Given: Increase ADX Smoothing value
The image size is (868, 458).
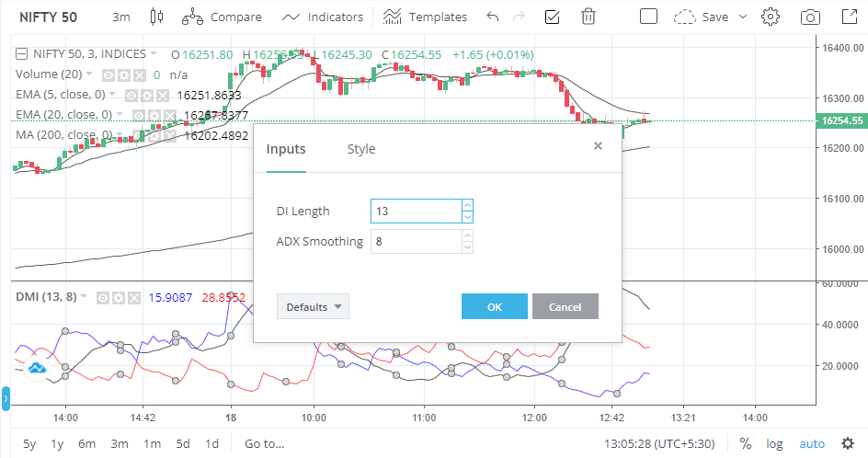Looking at the screenshot, I should (x=467, y=235).
